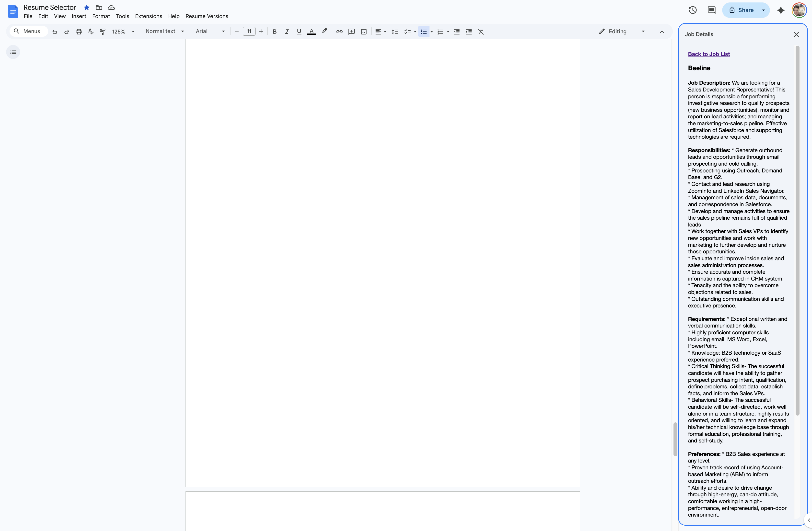
Task: Star the Resume Selector document
Action: click(x=87, y=8)
